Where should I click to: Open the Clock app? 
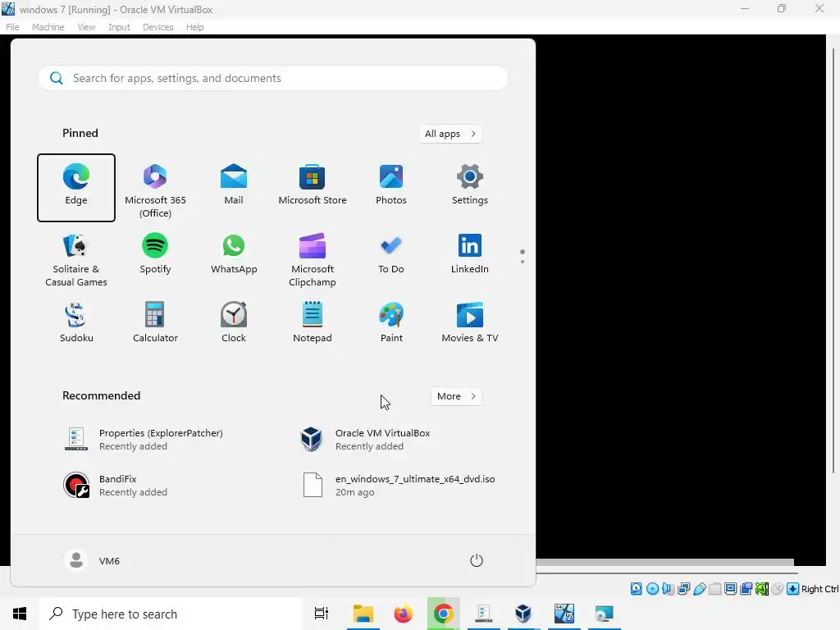(x=234, y=323)
